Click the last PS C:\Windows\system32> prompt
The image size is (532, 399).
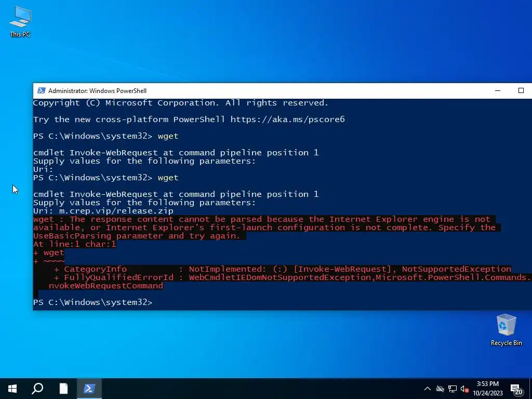pos(93,302)
